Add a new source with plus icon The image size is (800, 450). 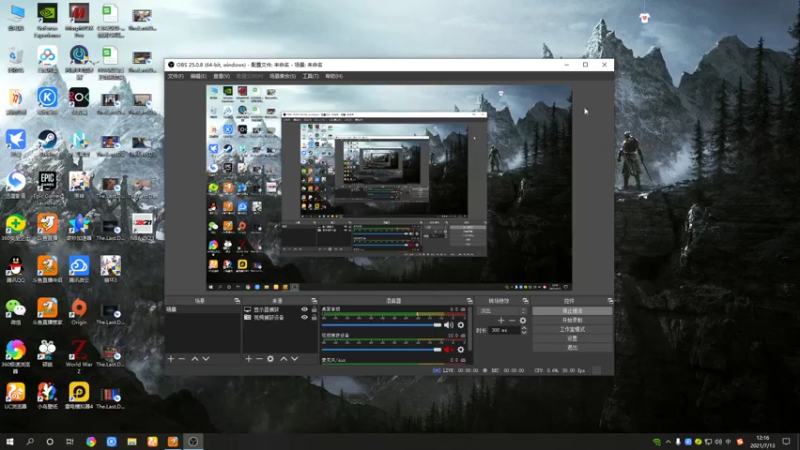pyautogui.click(x=248, y=359)
